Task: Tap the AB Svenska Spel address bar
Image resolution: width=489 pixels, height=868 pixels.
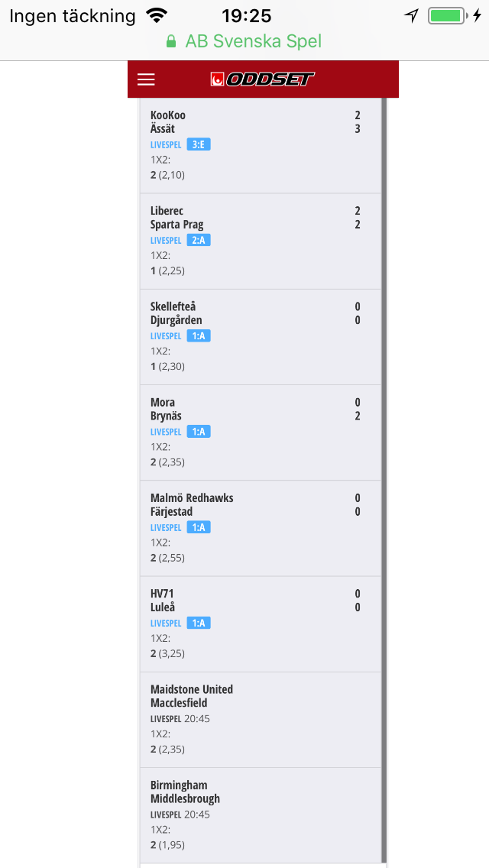Action: [x=244, y=41]
